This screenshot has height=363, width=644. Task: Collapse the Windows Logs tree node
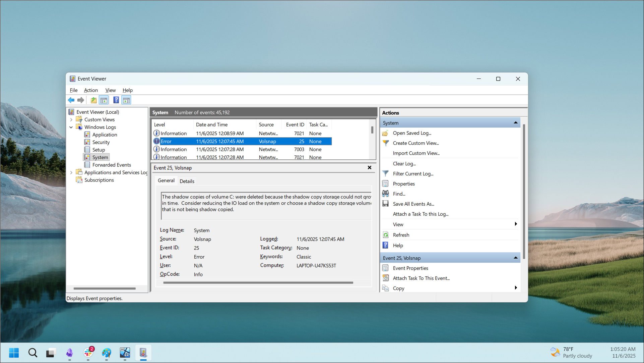(x=71, y=127)
